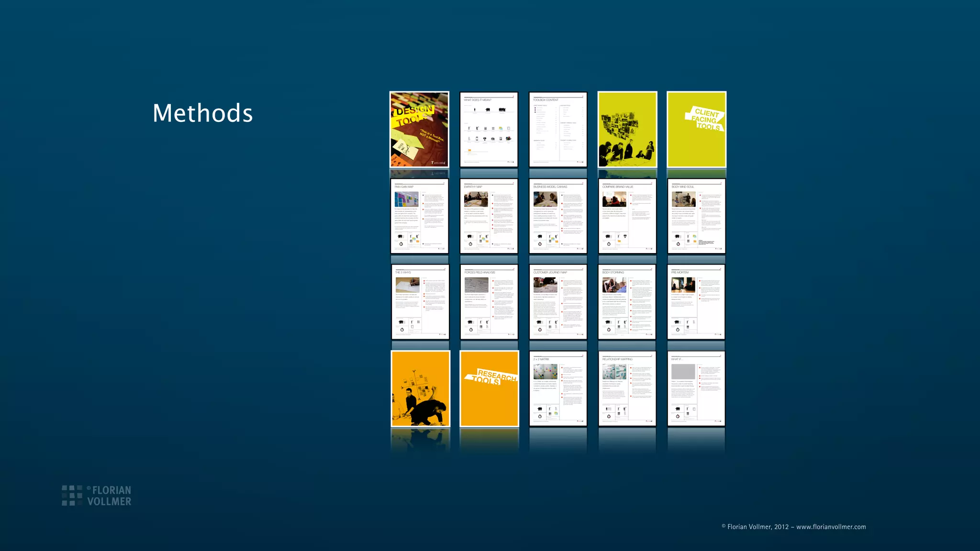This screenshot has width=980, height=551.
Task: Click the Methods slide title text
Action: 202,113
